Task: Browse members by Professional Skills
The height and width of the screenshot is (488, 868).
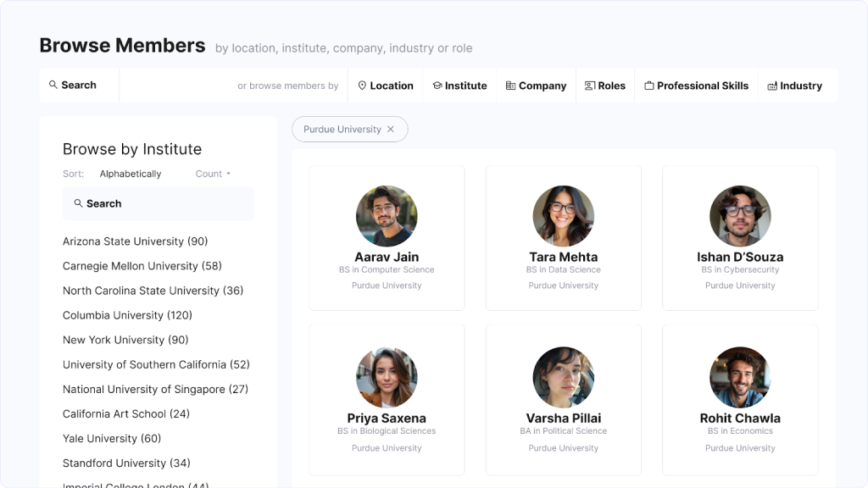Action: [702, 86]
